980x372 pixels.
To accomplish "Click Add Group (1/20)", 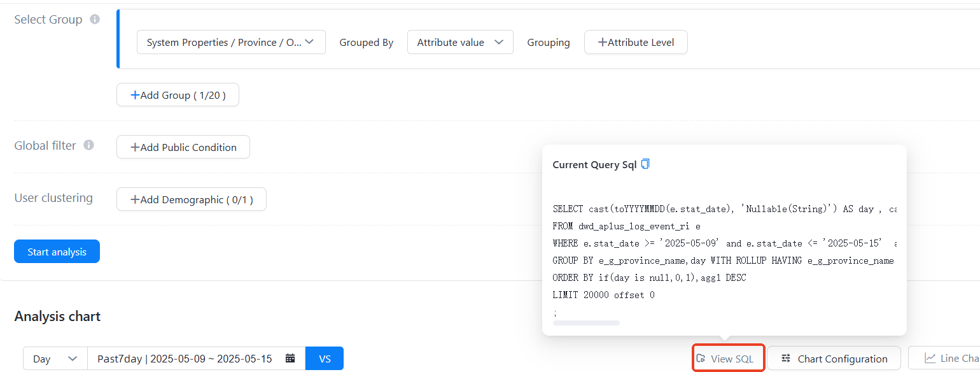I will (178, 95).
